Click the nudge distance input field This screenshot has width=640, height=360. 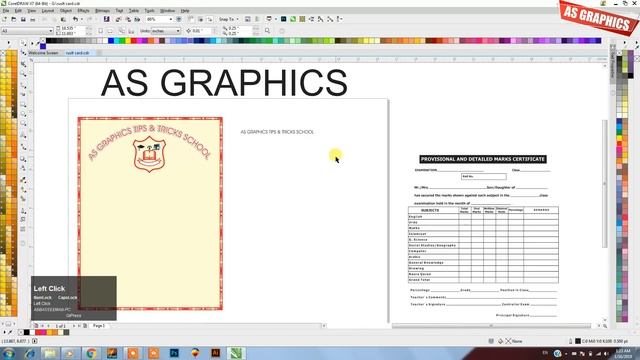click(201, 31)
